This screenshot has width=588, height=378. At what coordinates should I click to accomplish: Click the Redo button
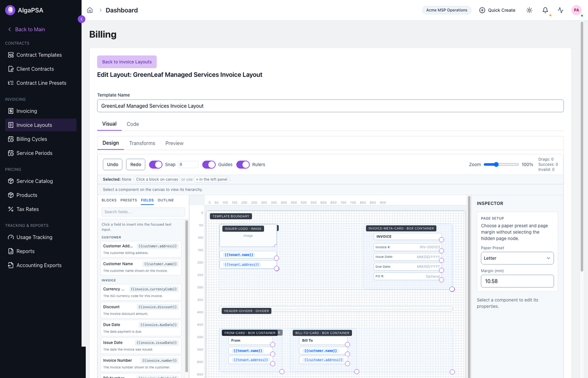click(136, 165)
